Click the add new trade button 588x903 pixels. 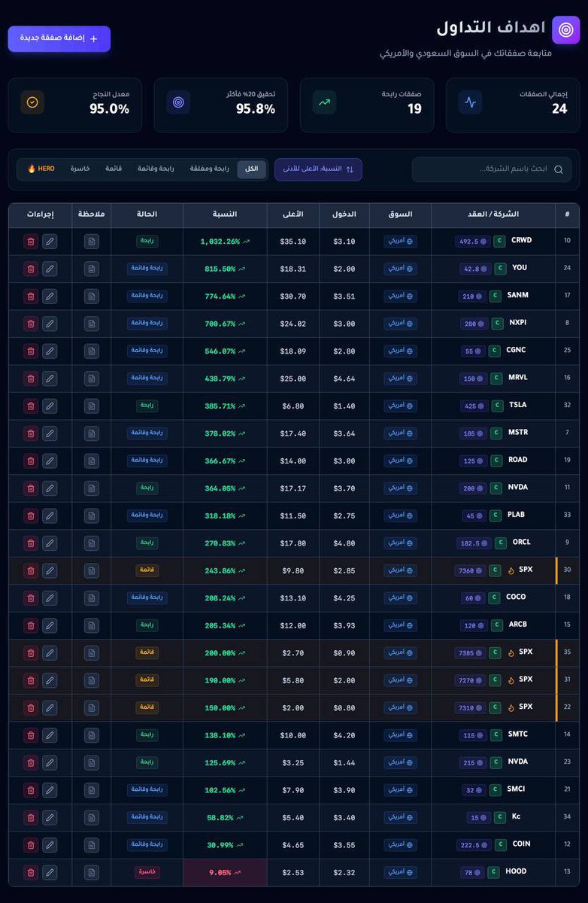click(x=59, y=38)
